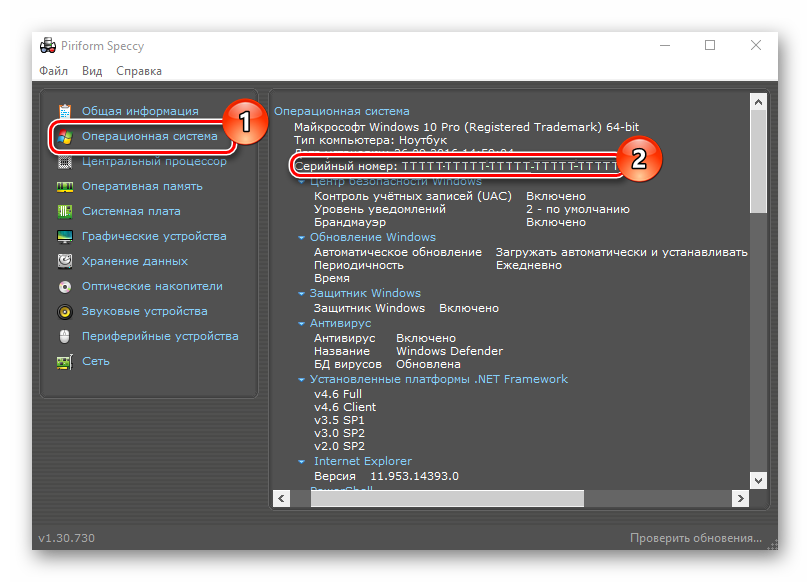The height and width of the screenshot is (582, 810).
Task: Click the motherboard icon beside Системная плата
Action: [x=65, y=211]
